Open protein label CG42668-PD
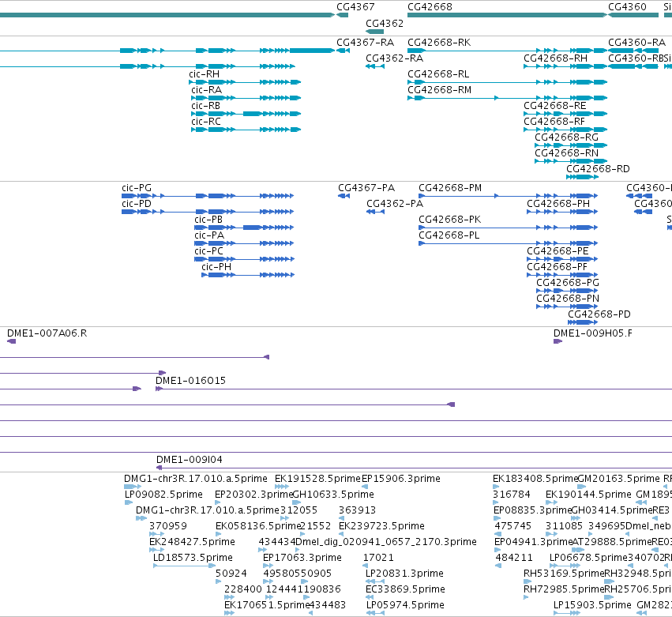 click(x=599, y=314)
